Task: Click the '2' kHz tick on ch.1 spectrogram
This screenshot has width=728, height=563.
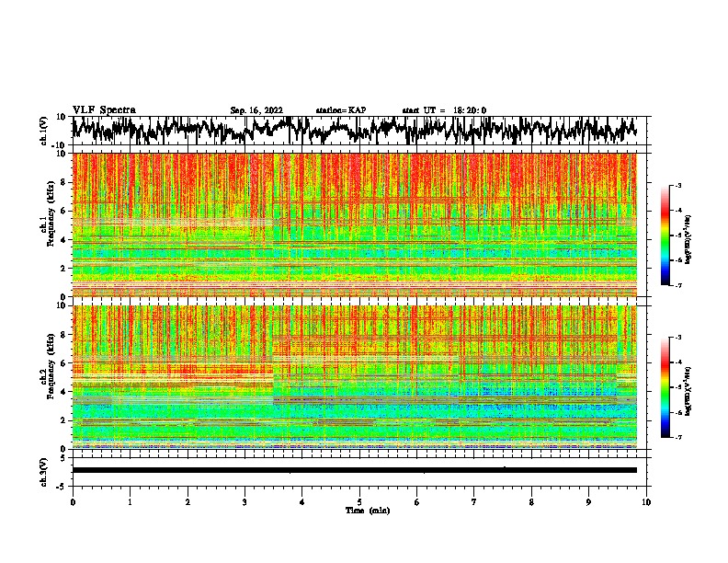Action: pyautogui.click(x=63, y=268)
